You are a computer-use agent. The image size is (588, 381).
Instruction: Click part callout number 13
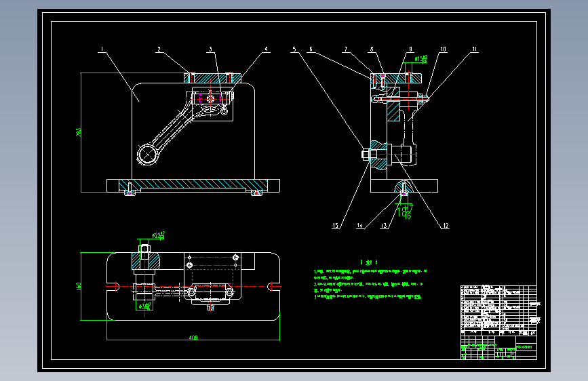(384, 225)
